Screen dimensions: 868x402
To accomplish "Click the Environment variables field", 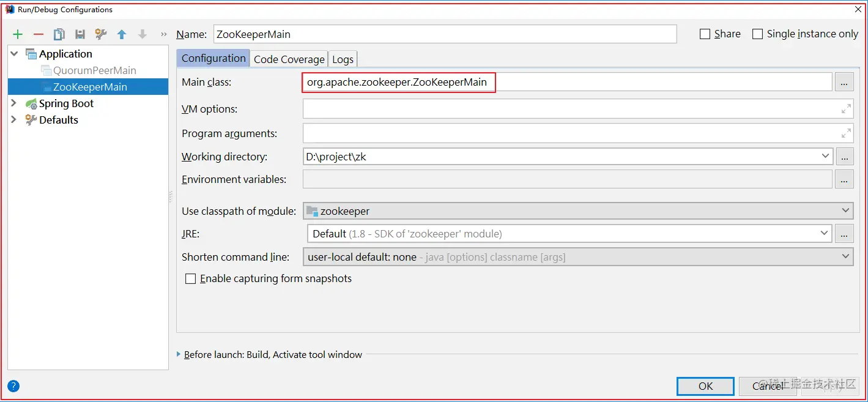I will 568,179.
